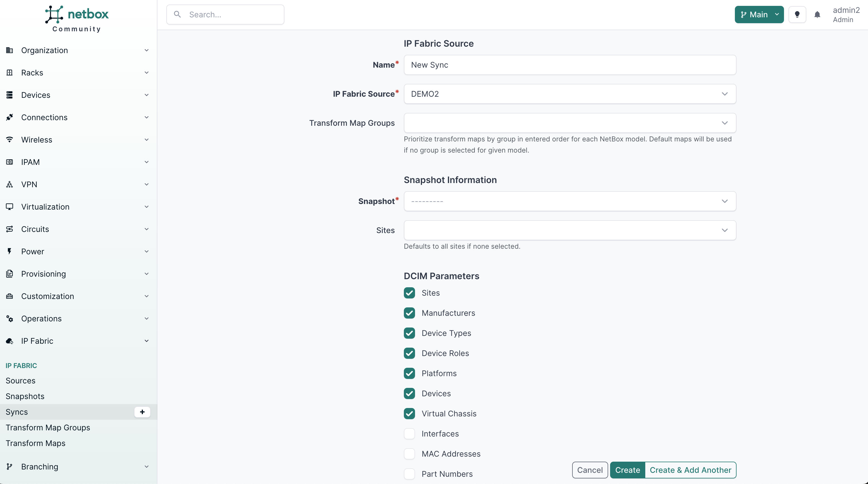Go to Snapshots in the IP Fabric menu
This screenshot has width=868, height=484.
pos(25,396)
